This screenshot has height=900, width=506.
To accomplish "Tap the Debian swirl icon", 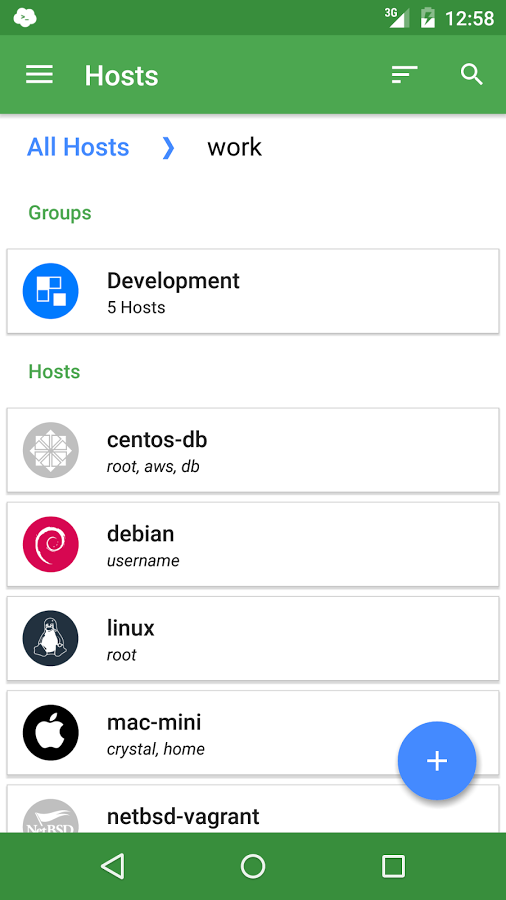I will (x=50, y=544).
